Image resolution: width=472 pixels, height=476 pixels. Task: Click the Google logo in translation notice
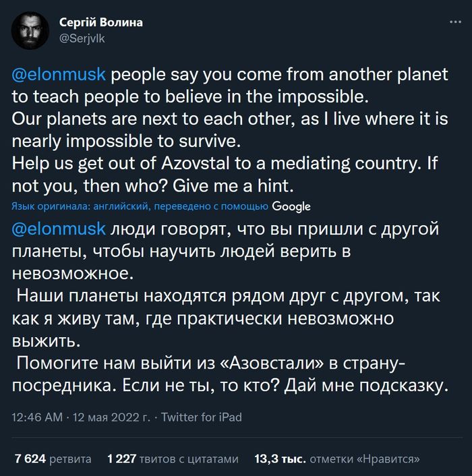coord(292,206)
